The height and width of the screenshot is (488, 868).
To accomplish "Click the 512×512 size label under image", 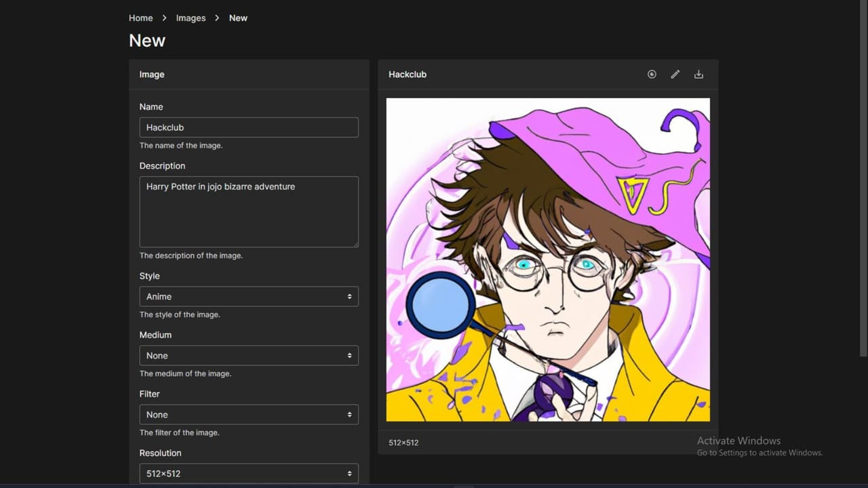I will tap(403, 443).
